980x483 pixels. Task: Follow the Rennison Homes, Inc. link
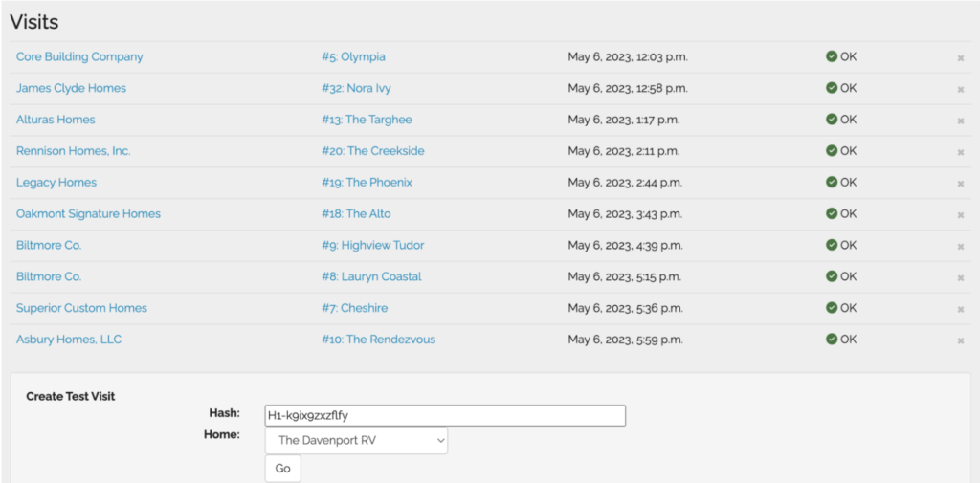click(x=73, y=151)
